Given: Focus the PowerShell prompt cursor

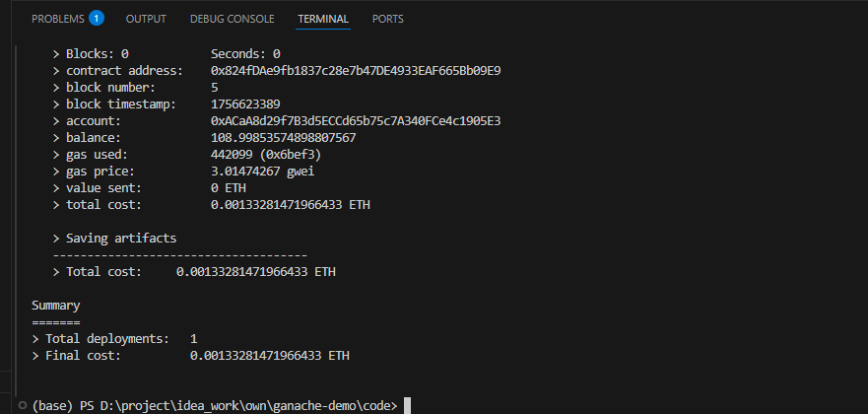Looking at the screenshot, I should (x=406, y=405).
